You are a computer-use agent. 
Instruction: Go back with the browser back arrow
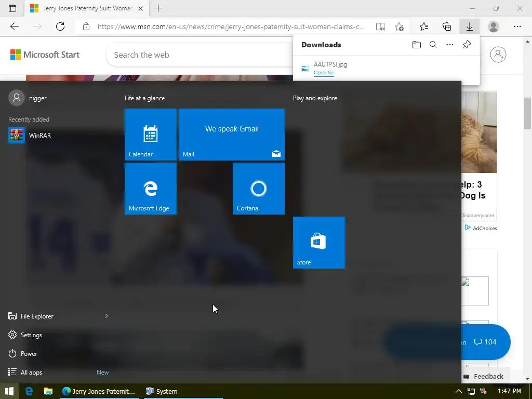coord(14,26)
